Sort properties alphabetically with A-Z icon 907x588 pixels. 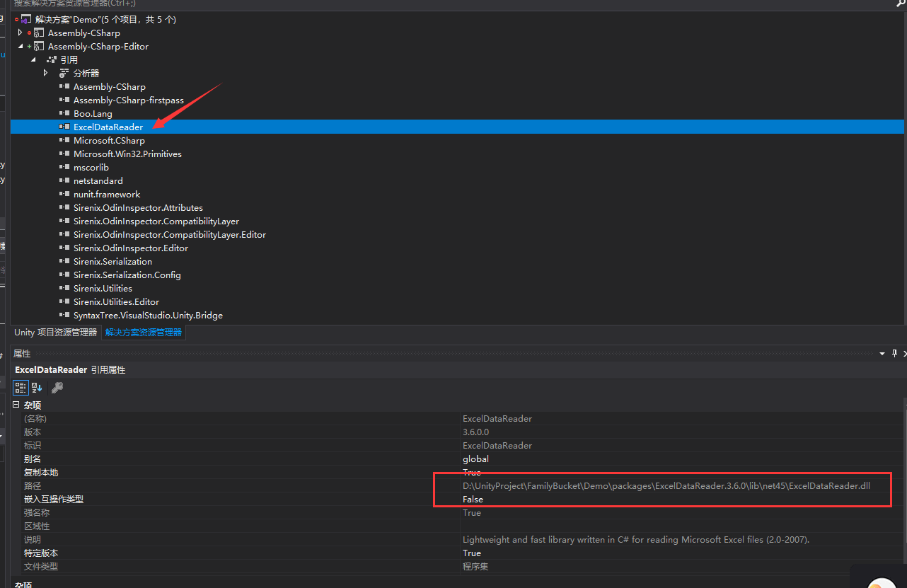[x=37, y=387]
